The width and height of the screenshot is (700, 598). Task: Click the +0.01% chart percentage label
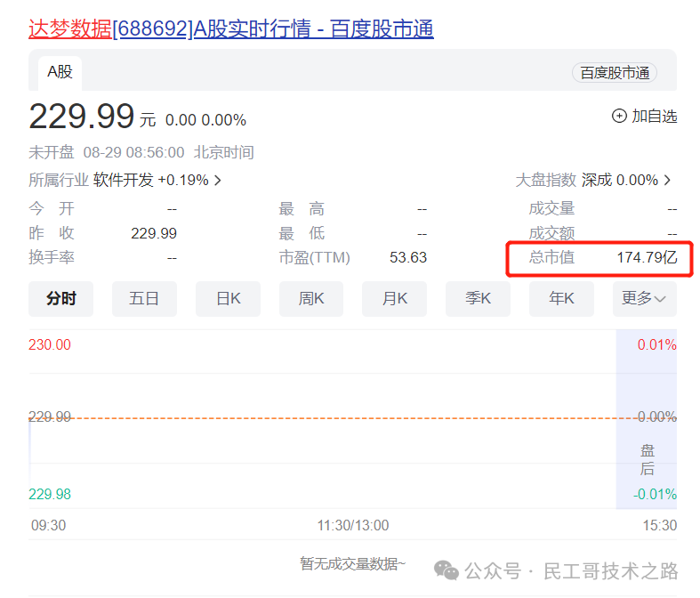point(656,344)
